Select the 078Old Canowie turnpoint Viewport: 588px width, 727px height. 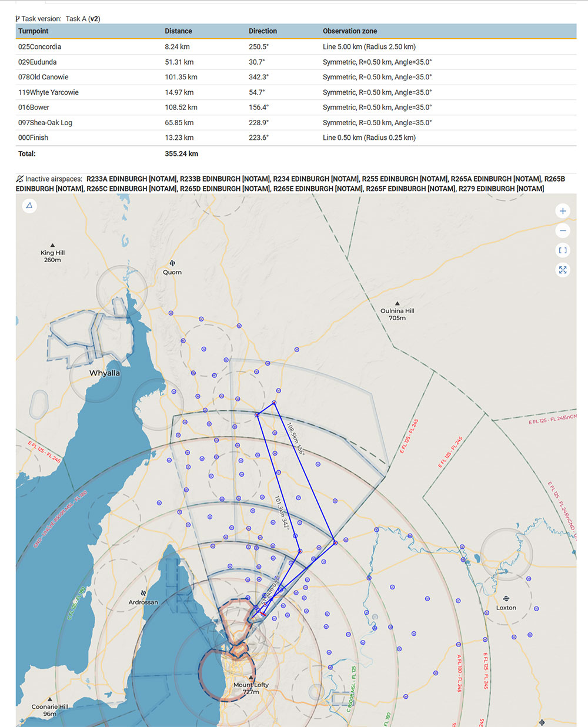click(x=296, y=77)
